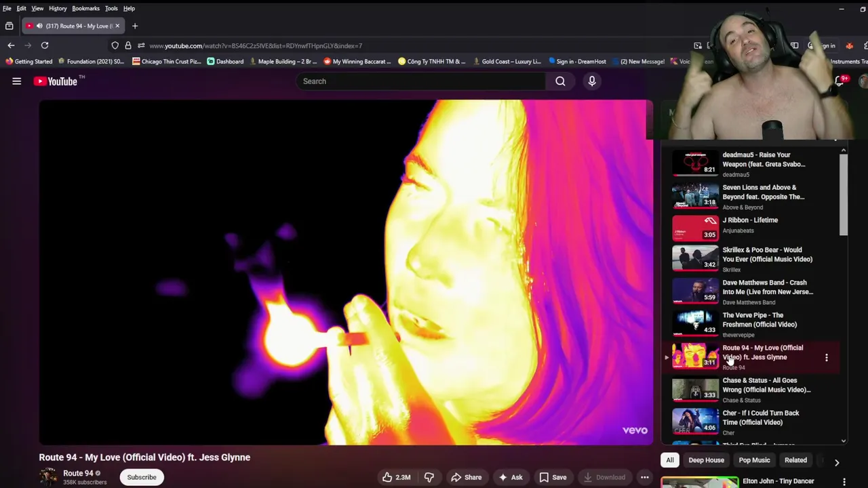Play deadmau5 Raise Your Weapon thumbnail
This screenshot has width=868, height=488.
695,163
